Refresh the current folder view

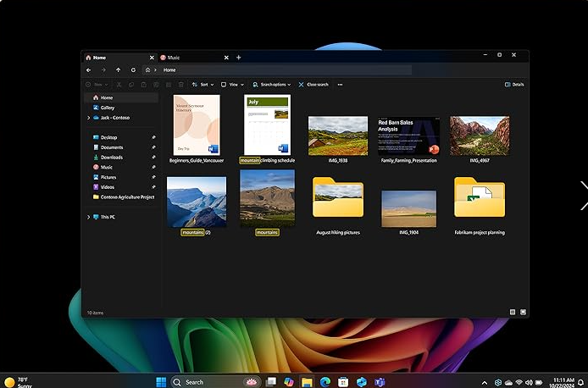pyautogui.click(x=132, y=70)
